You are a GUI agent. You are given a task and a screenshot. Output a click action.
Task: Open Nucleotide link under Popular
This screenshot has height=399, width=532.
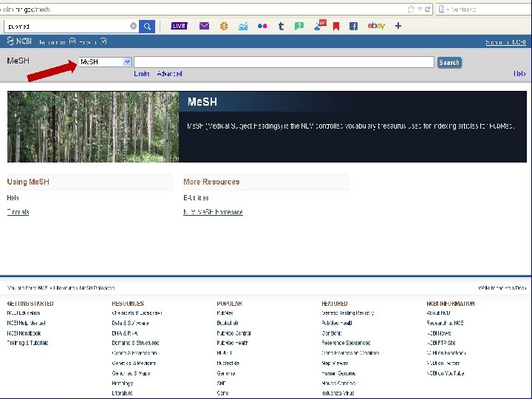pyautogui.click(x=228, y=363)
